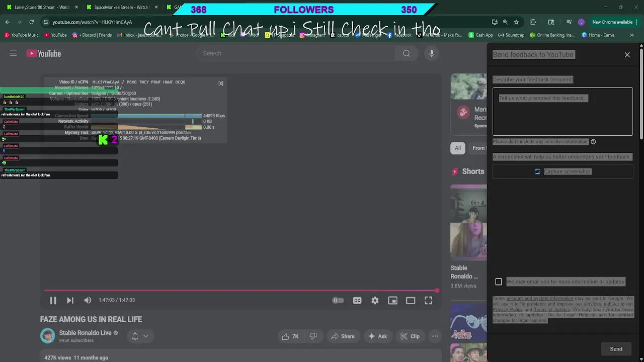
Task: Open YouTube Music bookmark
Action: 21,35
